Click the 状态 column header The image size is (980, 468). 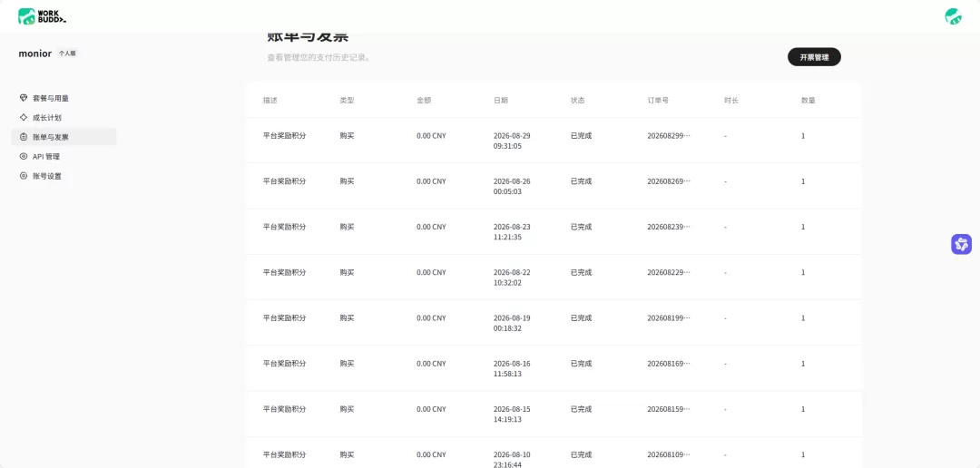point(577,100)
